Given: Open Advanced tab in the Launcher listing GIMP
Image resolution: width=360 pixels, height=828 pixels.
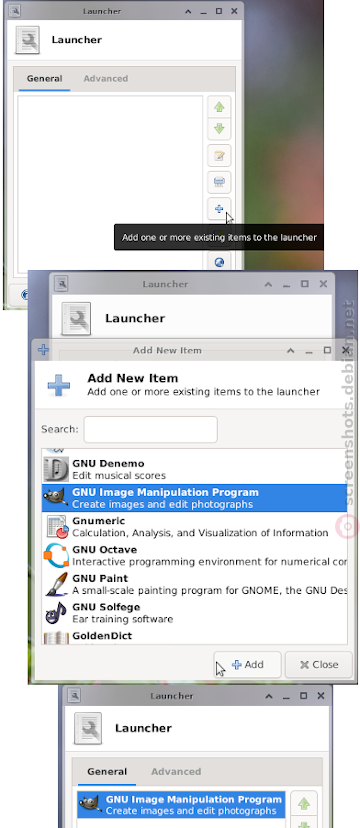Looking at the screenshot, I should 176,771.
